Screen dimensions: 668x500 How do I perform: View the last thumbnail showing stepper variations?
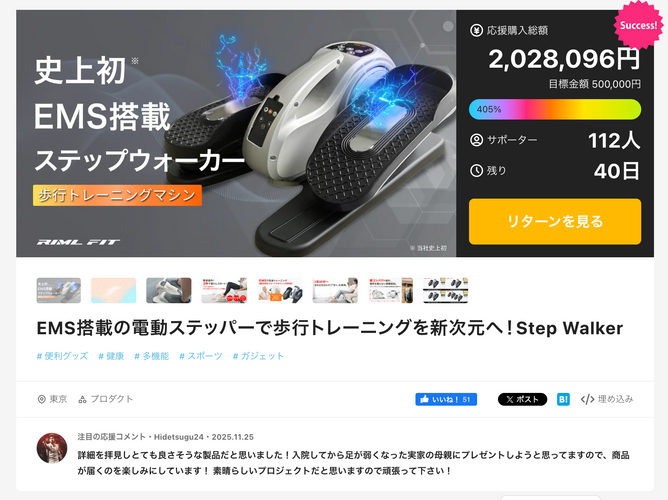[x=446, y=290]
